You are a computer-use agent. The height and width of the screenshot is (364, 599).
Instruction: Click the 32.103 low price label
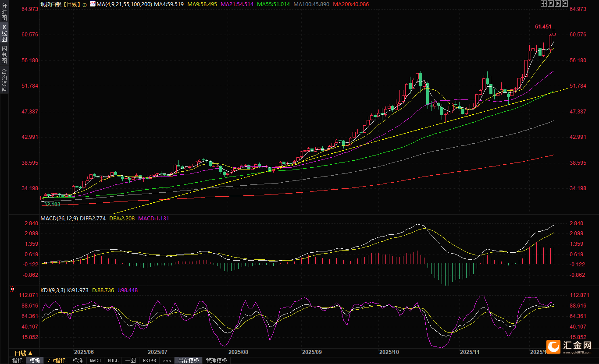click(52, 205)
